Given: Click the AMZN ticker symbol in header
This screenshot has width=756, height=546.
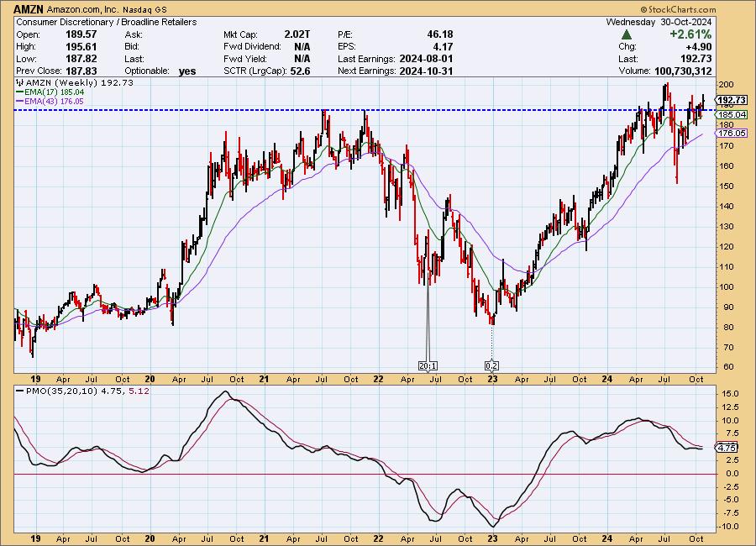Looking at the screenshot, I should [29, 9].
